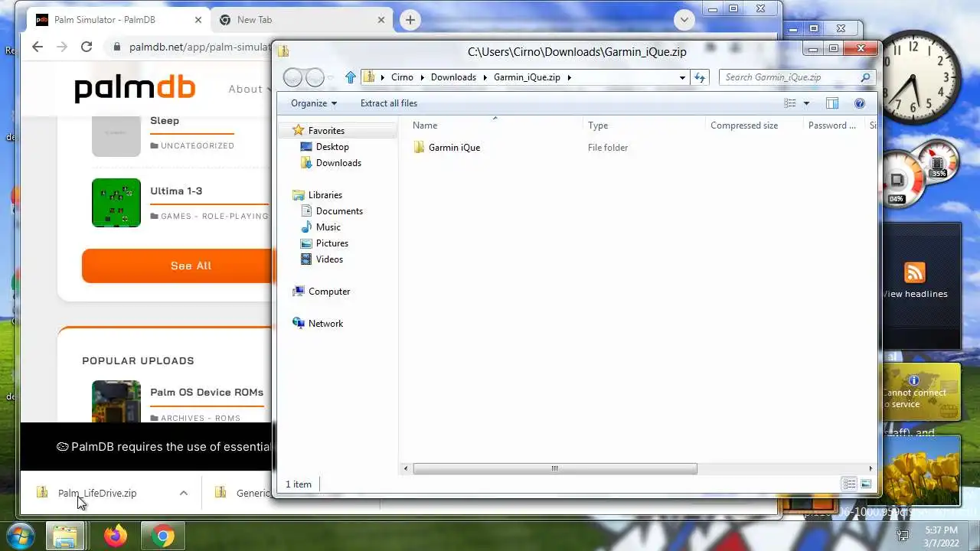Sort by the Name column
This screenshot has width=980, height=551.
point(425,126)
